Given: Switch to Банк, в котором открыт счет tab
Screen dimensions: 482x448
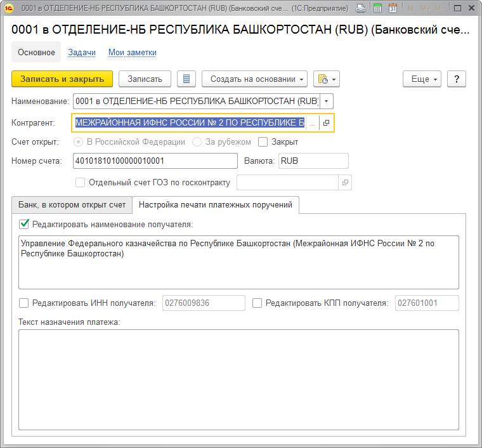Looking at the screenshot, I should point(72,204).
